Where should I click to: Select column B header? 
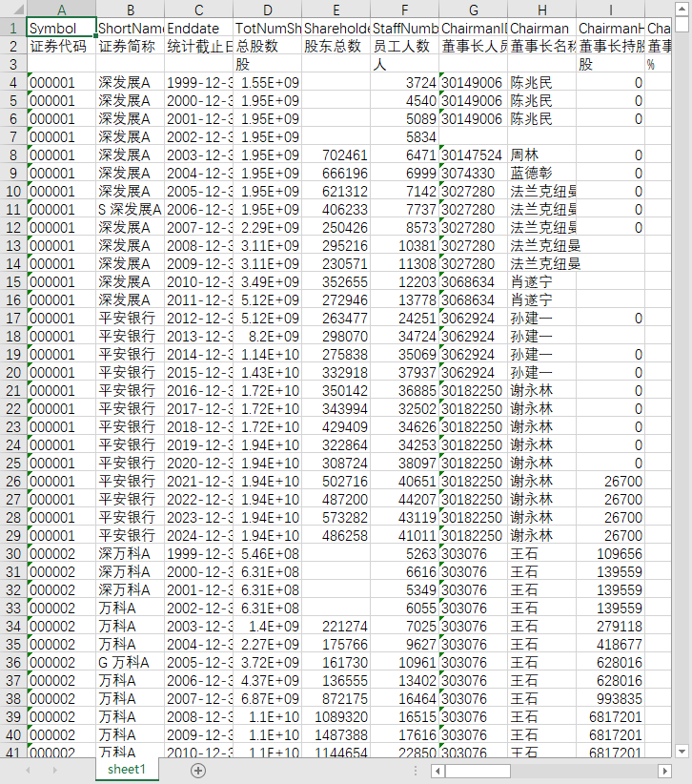[130, 10]
